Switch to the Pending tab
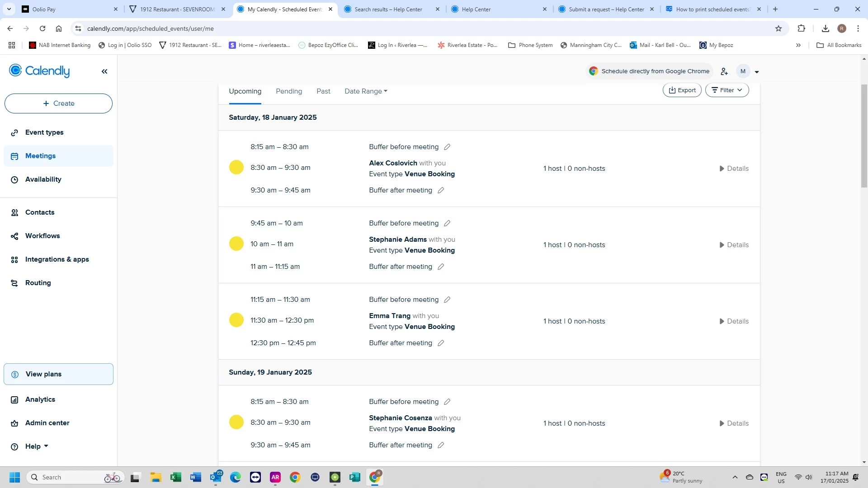 pyautogui.click(x=289, y=91)
